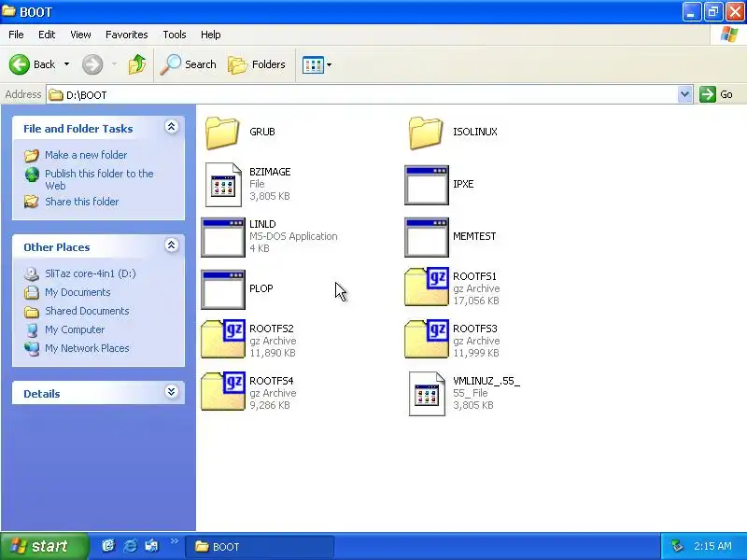Viewport: 747px width, 560px height.
Task: Click the Publish to Web globe icon
Action: [32, 175]
